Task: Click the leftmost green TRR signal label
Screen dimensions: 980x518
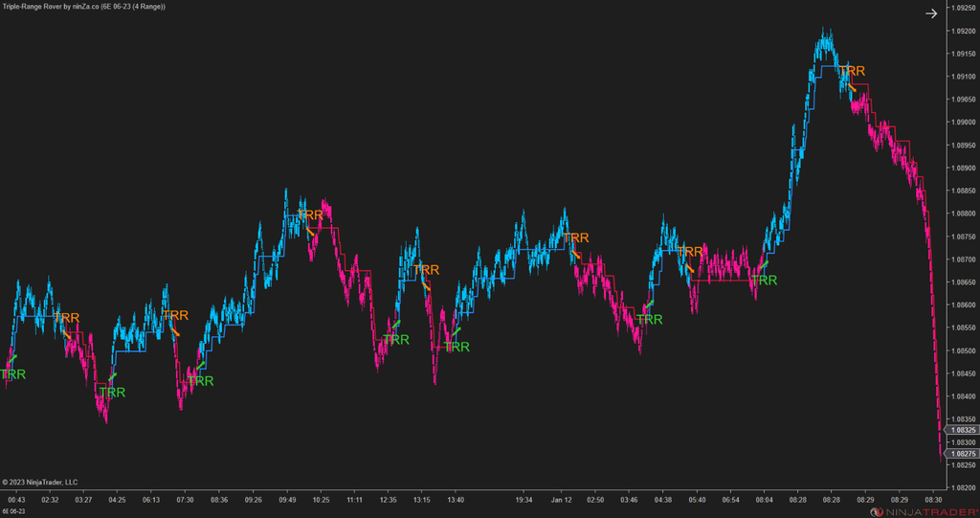Action: [12, 374]
